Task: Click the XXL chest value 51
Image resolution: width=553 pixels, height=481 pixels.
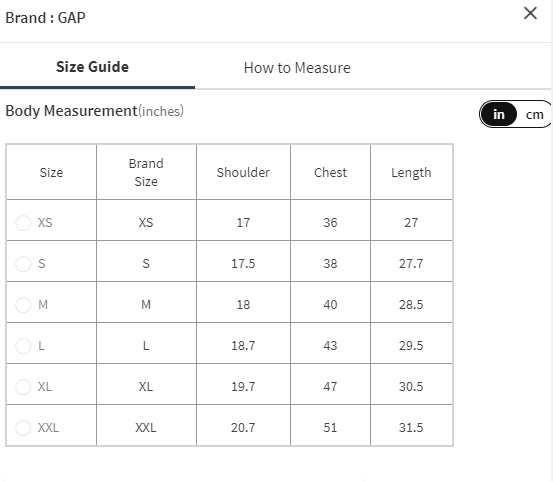Action: point(330,428)
